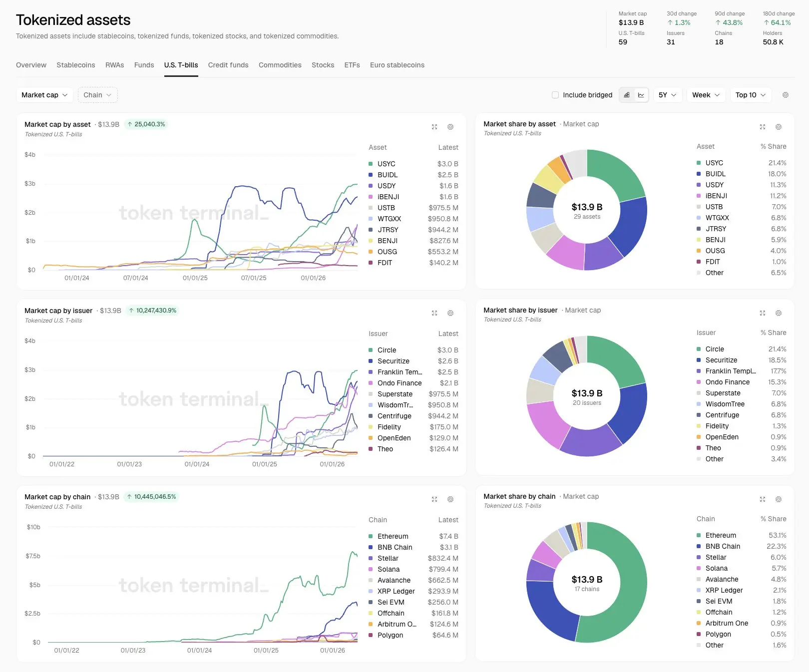Click the 10,445,046.5% change badge on the chain chart
The image size is (809, 672).
[x=152, y=497]
